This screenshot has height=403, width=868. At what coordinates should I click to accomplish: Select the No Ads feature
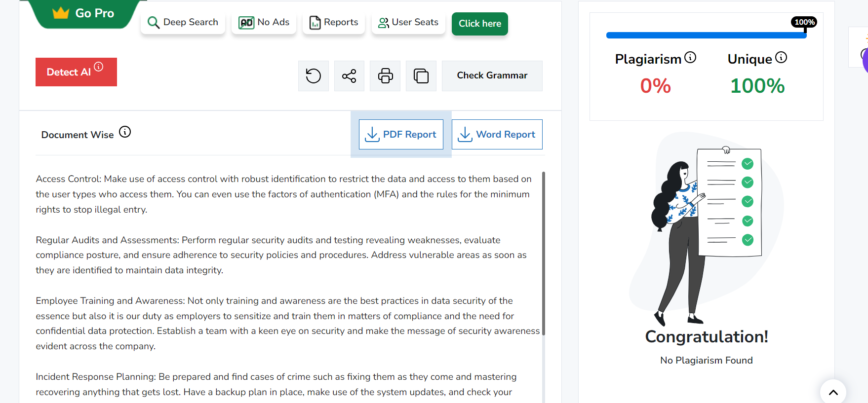tap(264, 23)
